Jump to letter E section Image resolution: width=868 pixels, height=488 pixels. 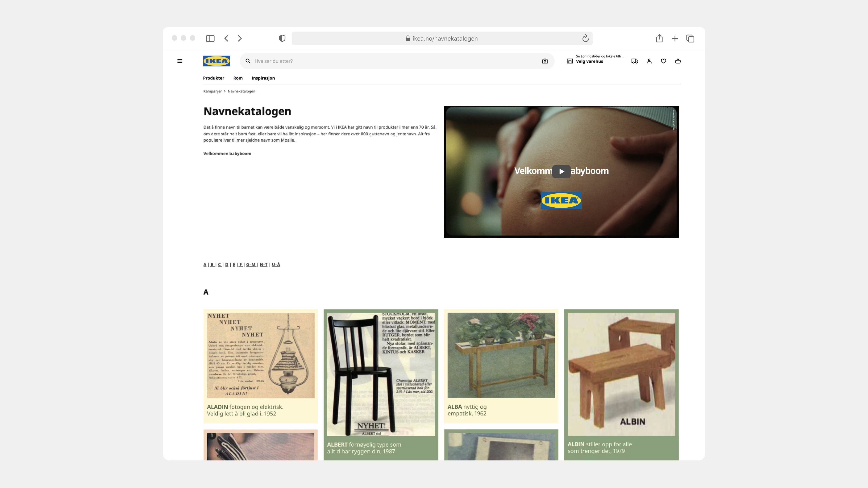coord(234,265)
